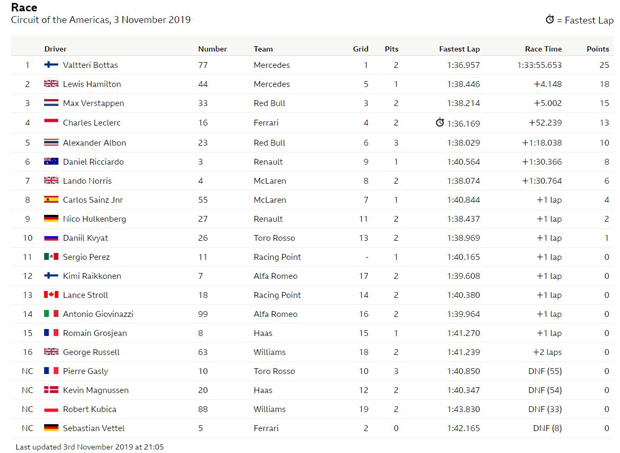Click Kimi Raikkonen's team name Alfa Romeo
620x453 pixels.
(x=276, y=276)
